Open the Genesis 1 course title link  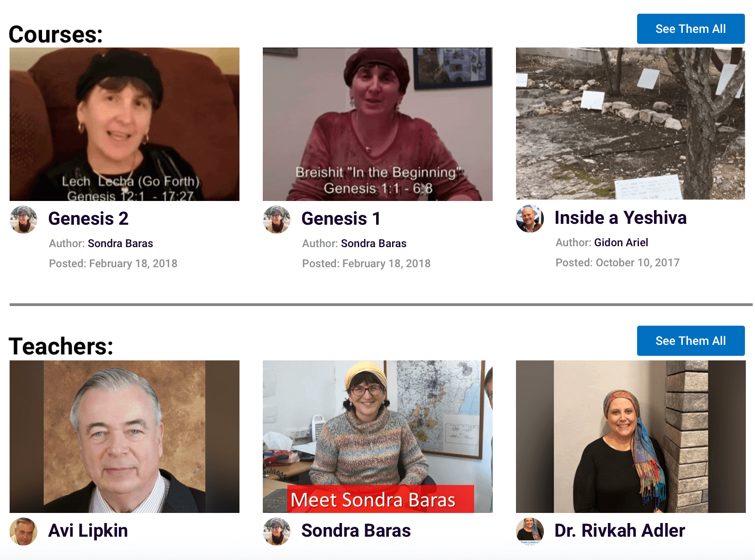341,219
